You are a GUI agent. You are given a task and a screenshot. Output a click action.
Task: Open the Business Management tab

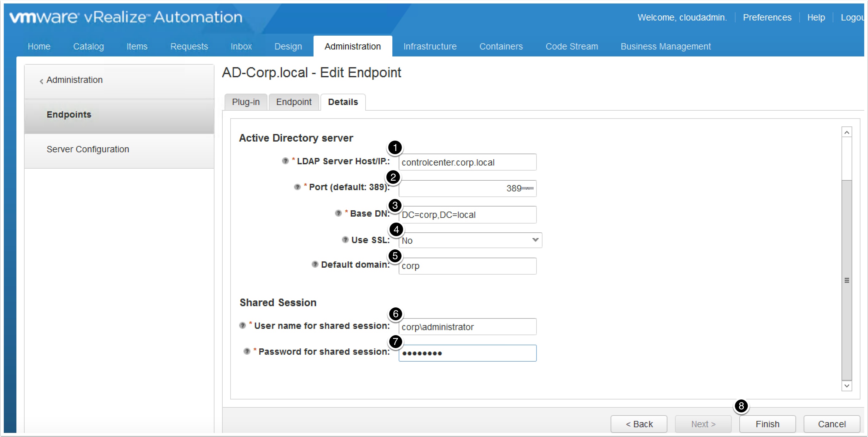click(x=666, y=46)
